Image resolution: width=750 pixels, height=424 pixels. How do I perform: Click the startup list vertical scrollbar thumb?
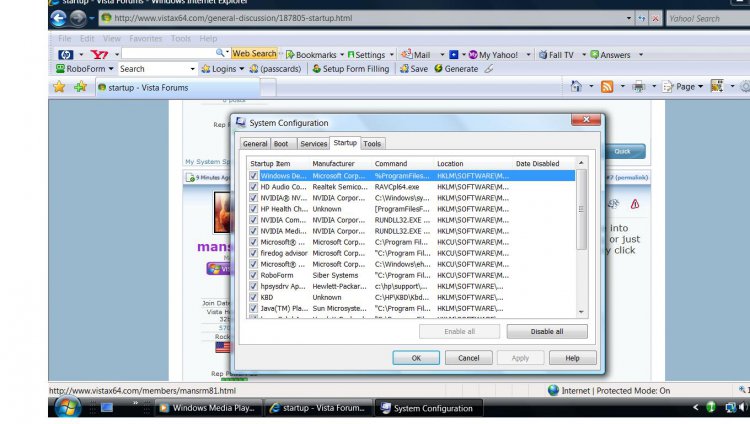581,209
